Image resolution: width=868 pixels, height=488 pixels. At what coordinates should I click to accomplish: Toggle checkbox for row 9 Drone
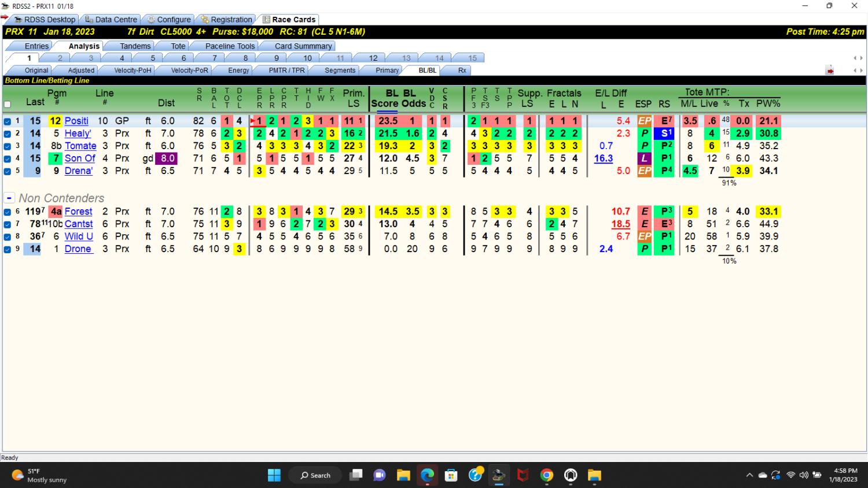[x=8, y=249]
